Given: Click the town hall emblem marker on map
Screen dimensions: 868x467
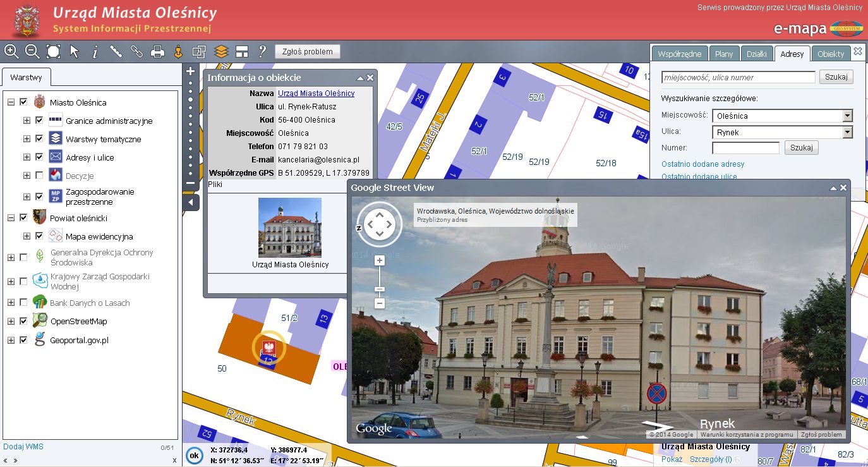Looking at the screenshot, I should (269, 348).
